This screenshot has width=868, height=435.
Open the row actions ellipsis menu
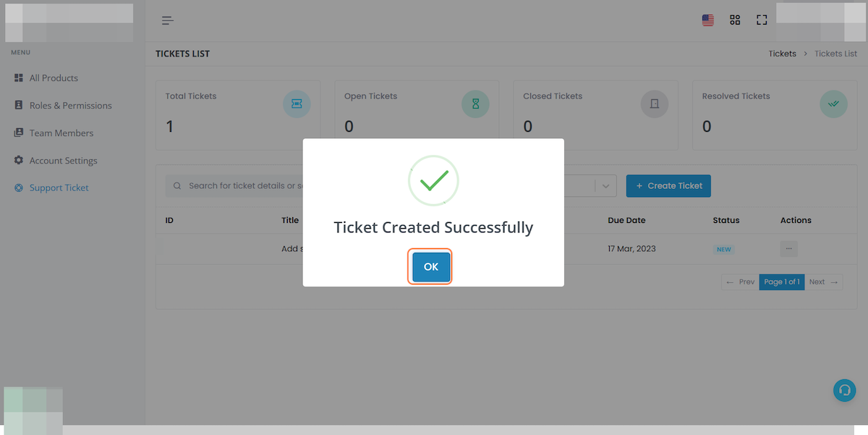[x=788, y=249]
